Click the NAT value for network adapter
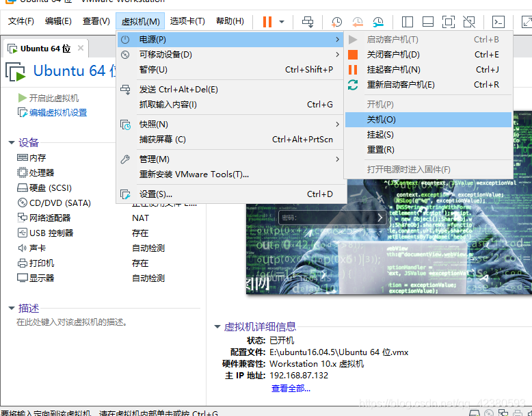532x416 pixels. click(x=140, y=218)
